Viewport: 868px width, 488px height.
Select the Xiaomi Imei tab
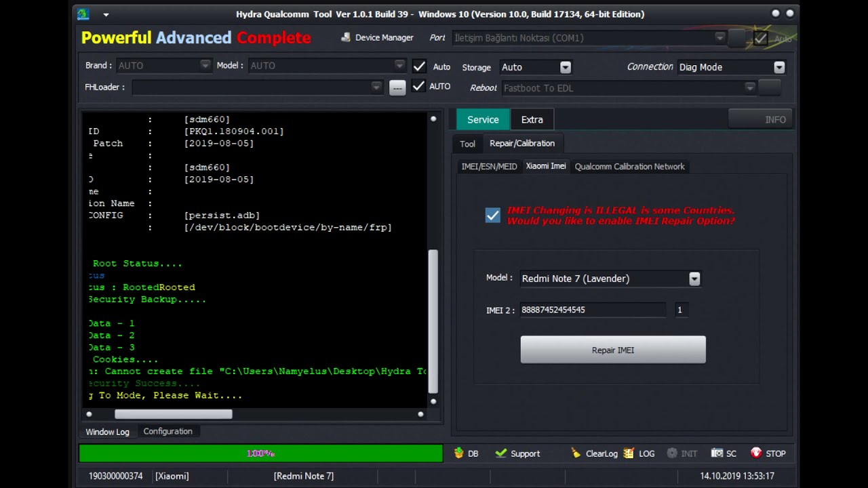click(546, 166)
